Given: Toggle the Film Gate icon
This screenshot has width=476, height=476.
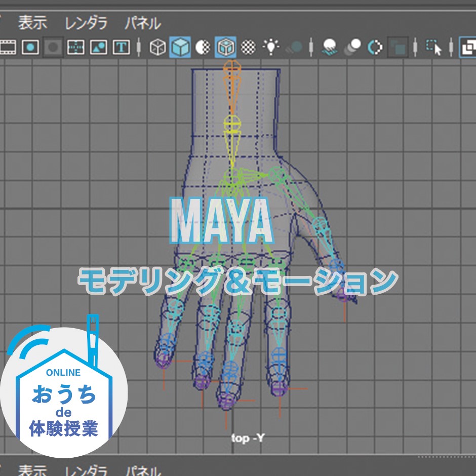Looking at the screenshot, I should click(8, 48).
